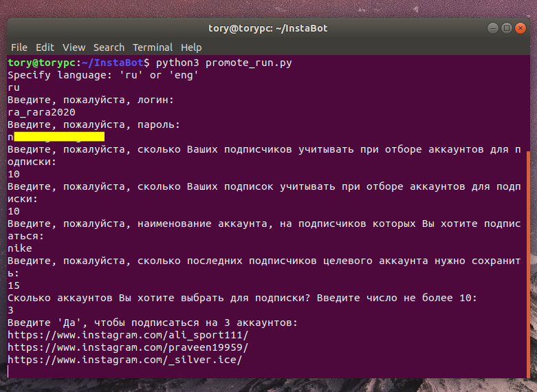The width and height of the screenshot is (537, 392).
Task: Click the tory@torypc prompt text
Action: click(41, 63)
